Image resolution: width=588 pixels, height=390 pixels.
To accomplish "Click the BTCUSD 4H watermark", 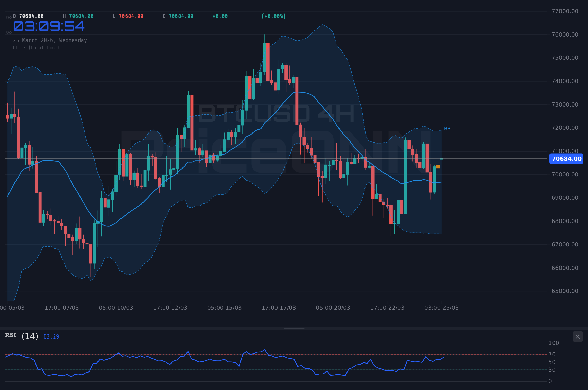I will point(277,113).
